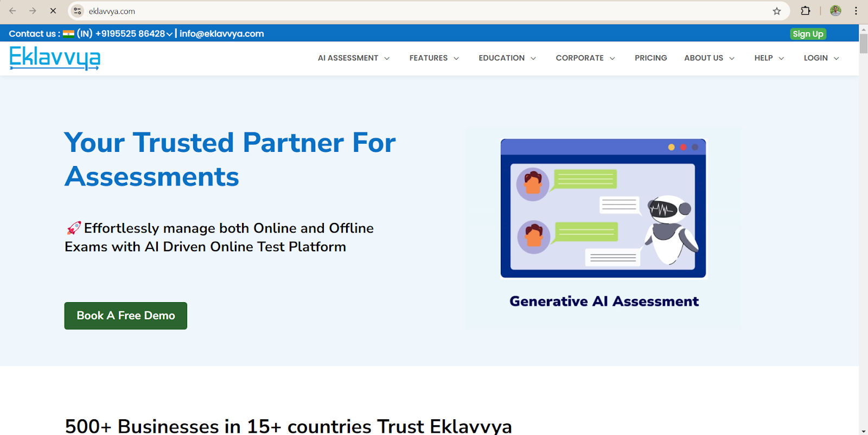Image resolution: width=868 pixels, height=435 pixels.
Task: Click the Generative AI Assessment caption
Action: 604,302
